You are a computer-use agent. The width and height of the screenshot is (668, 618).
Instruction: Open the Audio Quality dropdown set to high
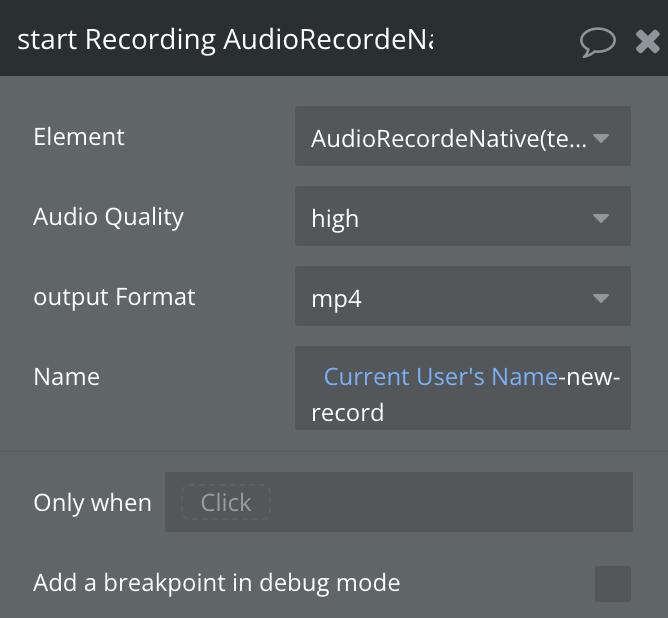[x=448, y=217]
